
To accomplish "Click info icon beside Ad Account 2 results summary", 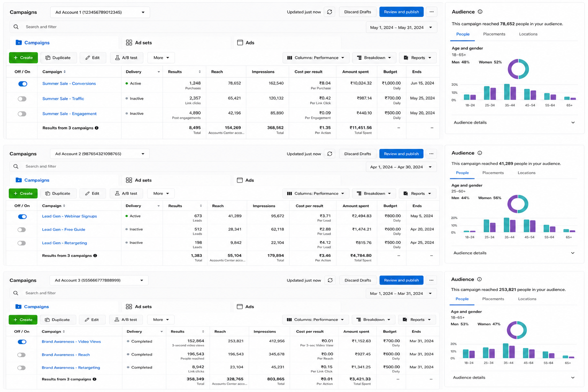I will coord(95,255).
